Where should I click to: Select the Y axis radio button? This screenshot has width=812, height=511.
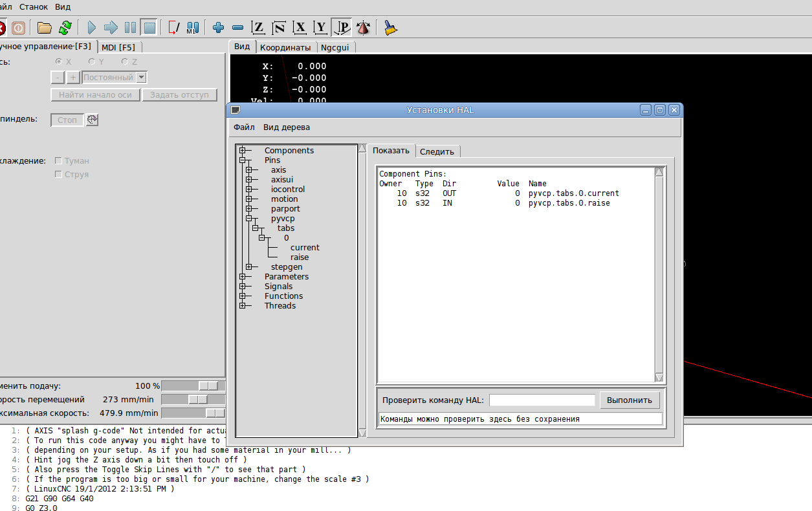coord(92,61)
